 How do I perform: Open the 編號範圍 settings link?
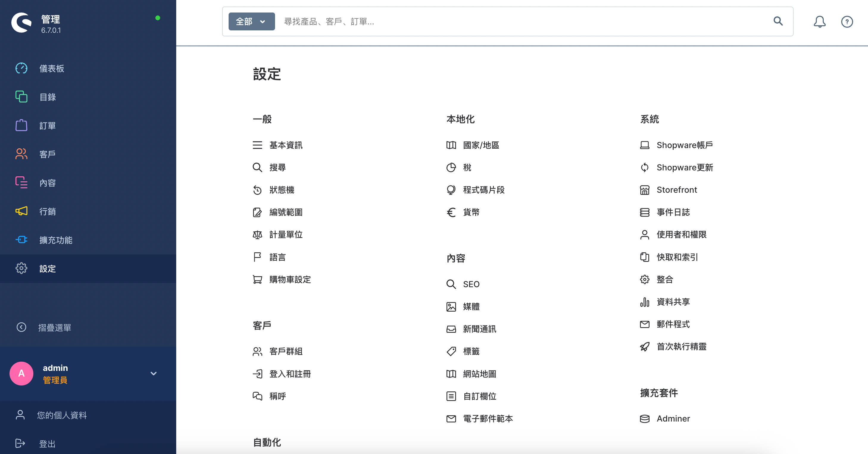286,212
